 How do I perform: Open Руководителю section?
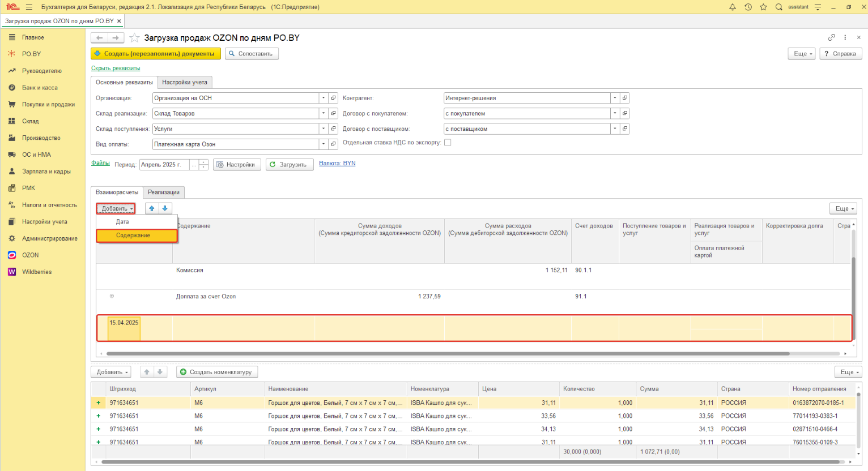(x=42, y=71)
